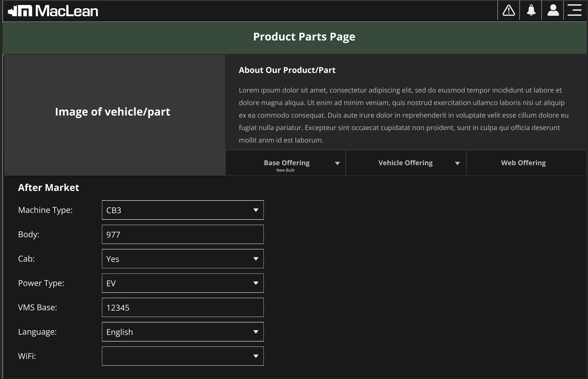The height and width of the screenshot is (379, 588).
Task: Expand the Vehicle Offering chevron
Action: point(457,163)
